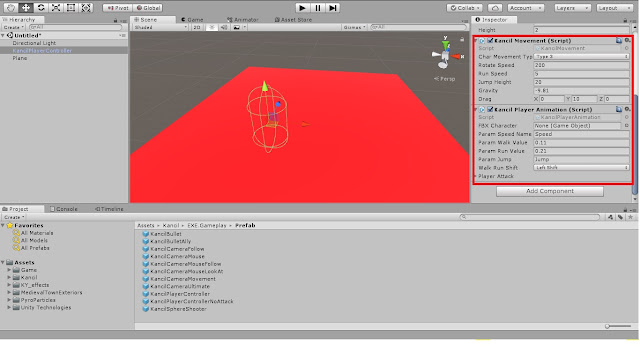Viewport: 640px width, 360px height.
Task: Pause the game preview
Action: 318,8
